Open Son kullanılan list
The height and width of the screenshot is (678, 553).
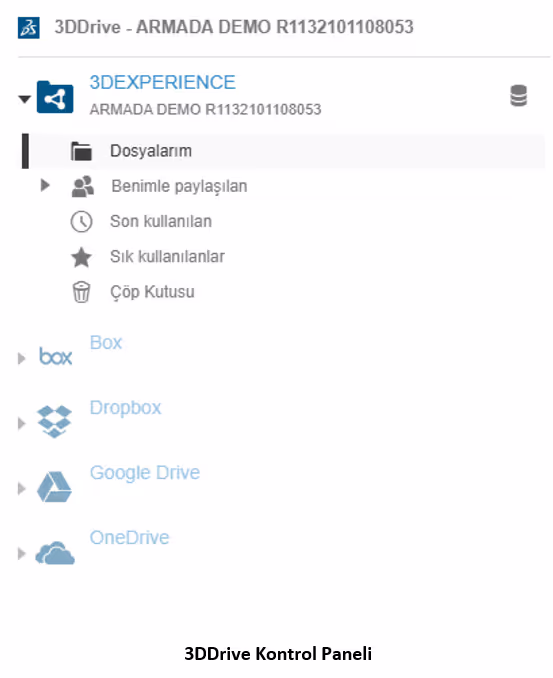point(161,221)
